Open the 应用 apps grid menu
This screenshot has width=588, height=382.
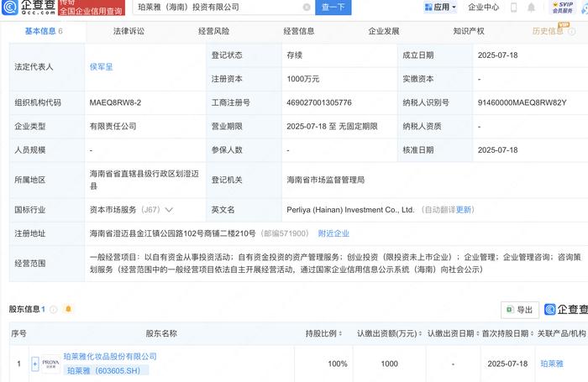[x=440, y=7]
